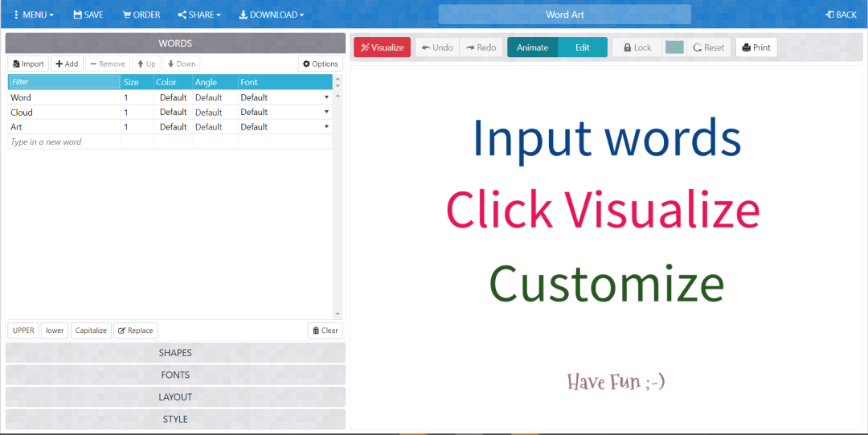Click word list scrollbar down arrow
Screen dimensions: 868x435
point(338,314)
